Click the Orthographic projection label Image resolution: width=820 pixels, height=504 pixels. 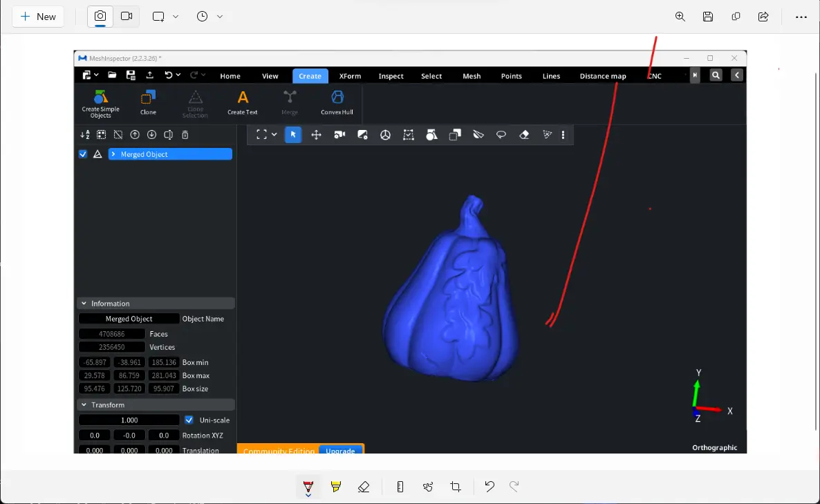tap(714, 447)
